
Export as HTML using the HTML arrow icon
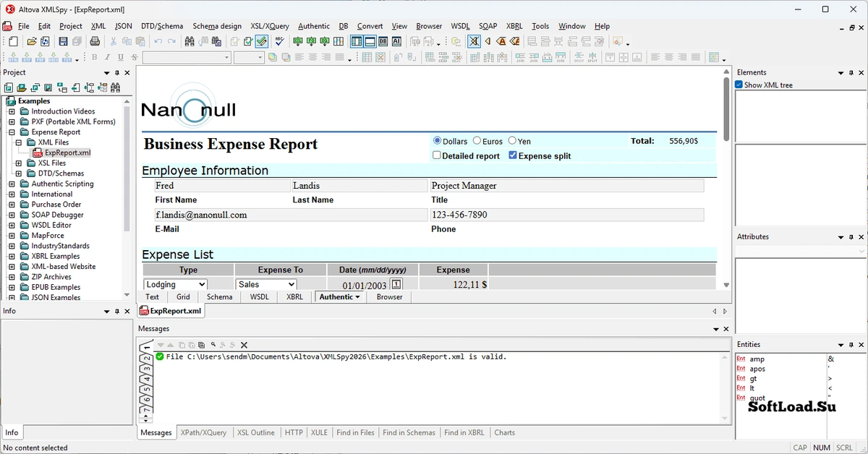[x=13, y=58]
